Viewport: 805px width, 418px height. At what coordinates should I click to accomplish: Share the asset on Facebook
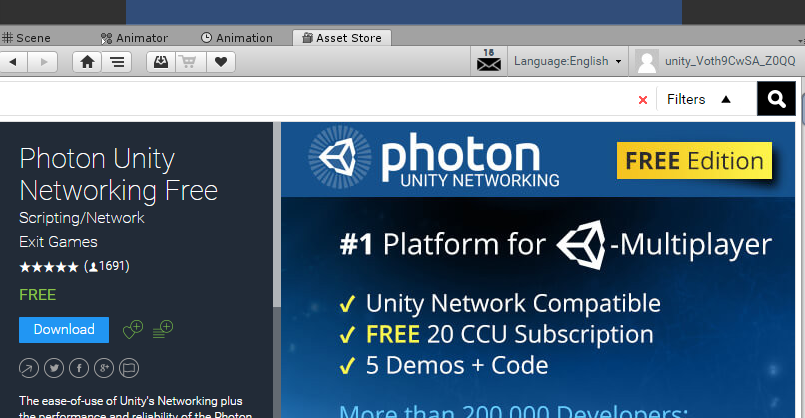click(79, 368)
